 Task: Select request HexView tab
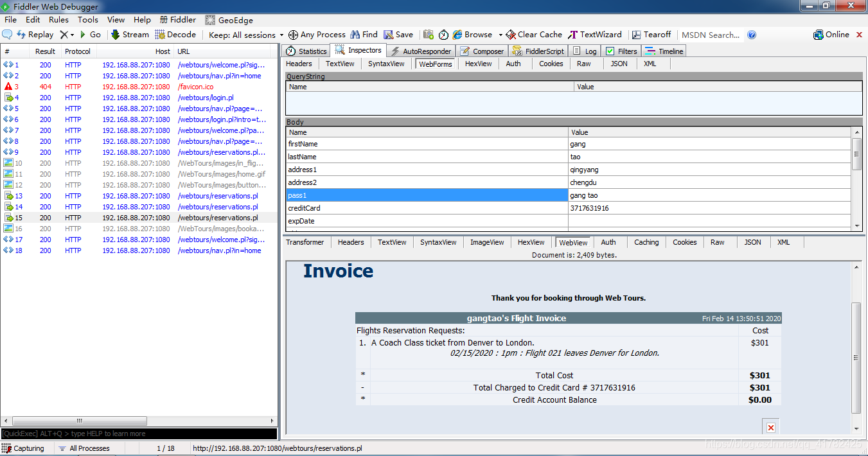pyautogui.click(x=479, y=64)
